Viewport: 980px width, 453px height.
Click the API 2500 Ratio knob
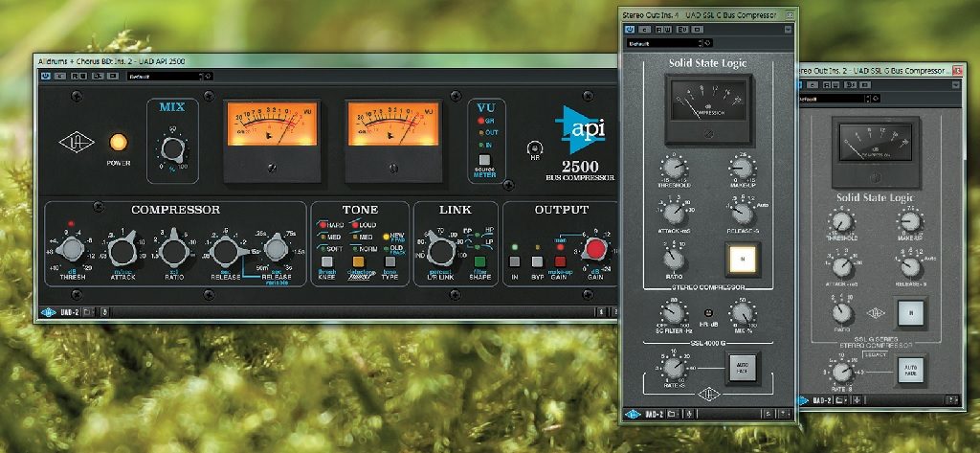coord(174,250)
